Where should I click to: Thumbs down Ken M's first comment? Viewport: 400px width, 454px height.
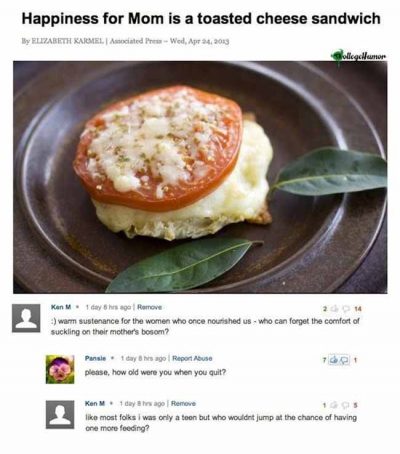pyautogui.click(x=348, y=309)
